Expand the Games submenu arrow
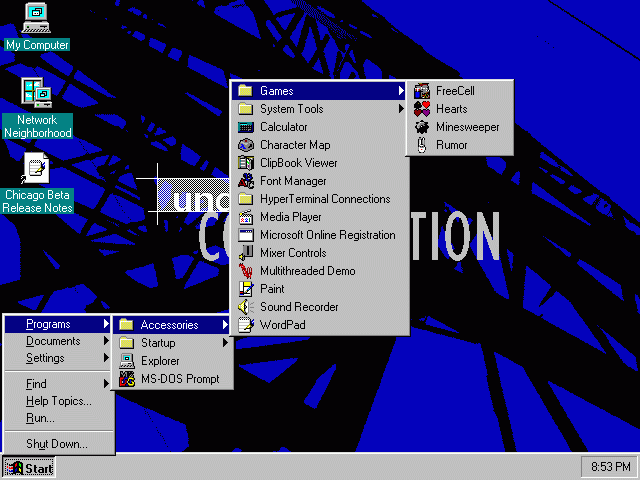 401,91
